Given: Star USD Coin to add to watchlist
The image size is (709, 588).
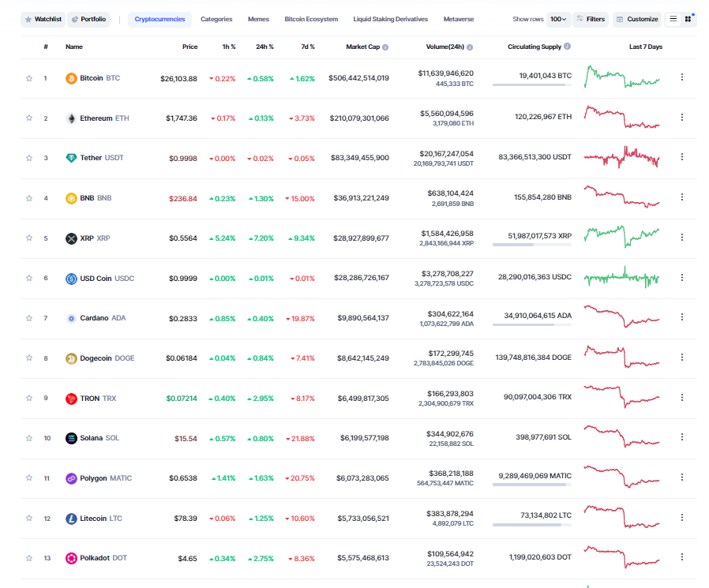Looking at the screenshot, I should (29, 278).
